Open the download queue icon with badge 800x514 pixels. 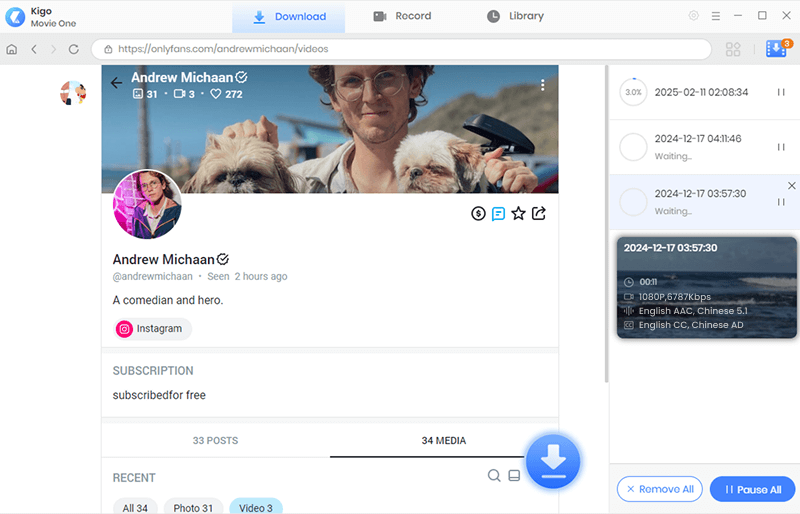(778, 48)
